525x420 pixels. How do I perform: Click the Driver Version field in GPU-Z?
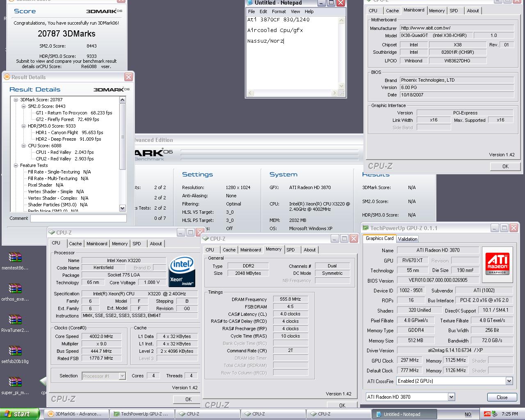coord(455,351)
